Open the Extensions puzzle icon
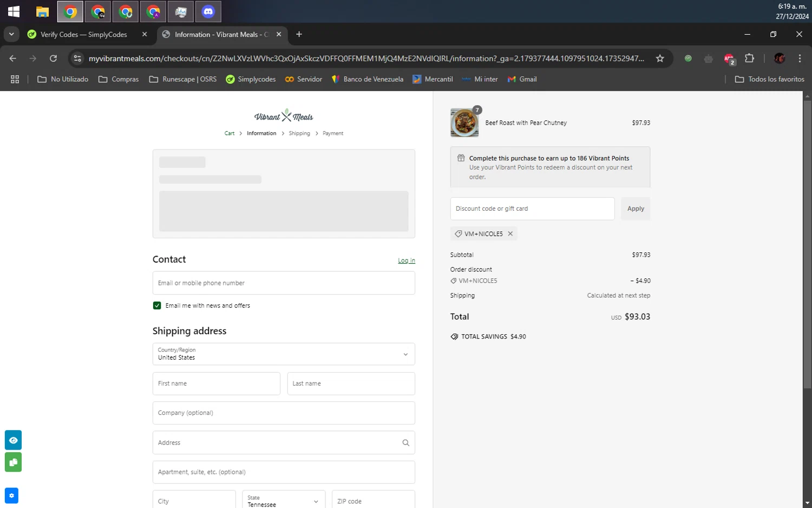 coord(749,58)
